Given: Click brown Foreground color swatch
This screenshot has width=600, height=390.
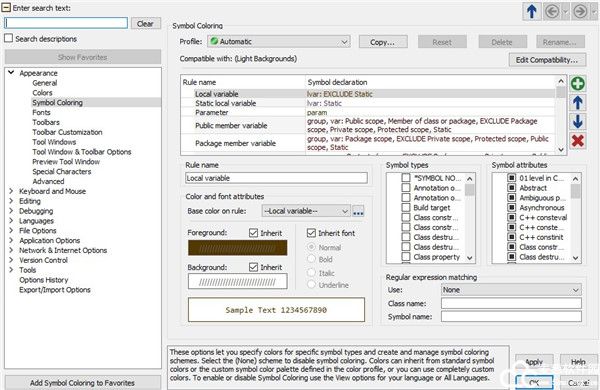Looking at the screenshot, I should (237, 248).
